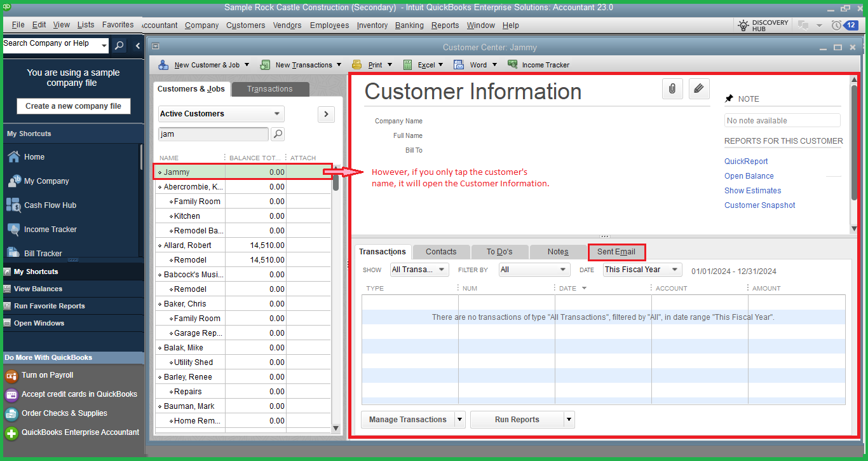Open the Discovery Hub
The image size is (868, 461).
click(762, 24)
